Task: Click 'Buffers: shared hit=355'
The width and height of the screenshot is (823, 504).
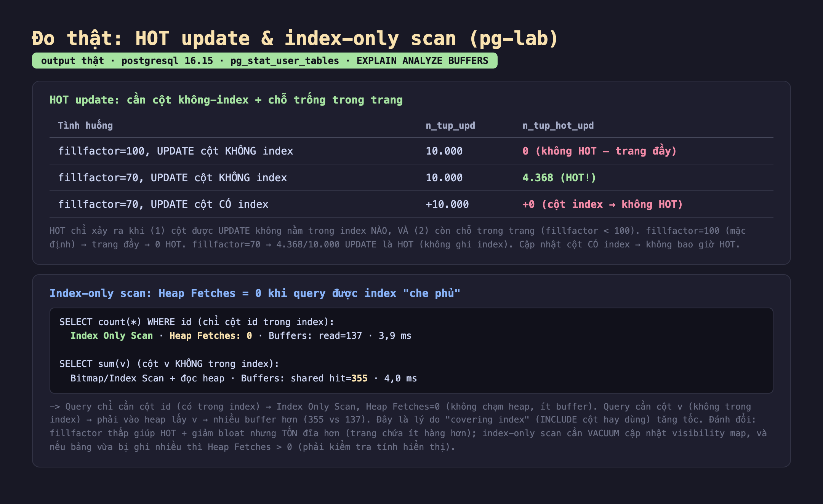Action: pos(304,378)
